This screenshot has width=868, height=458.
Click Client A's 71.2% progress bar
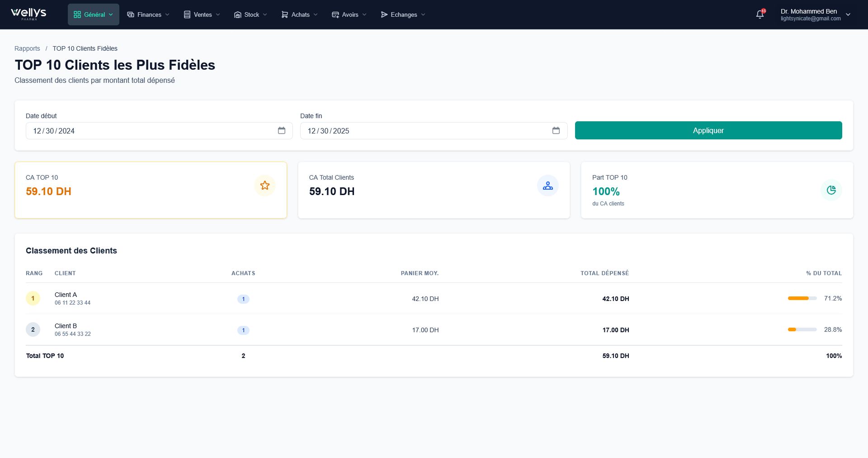pyautogui.click(x=802, y=299)
